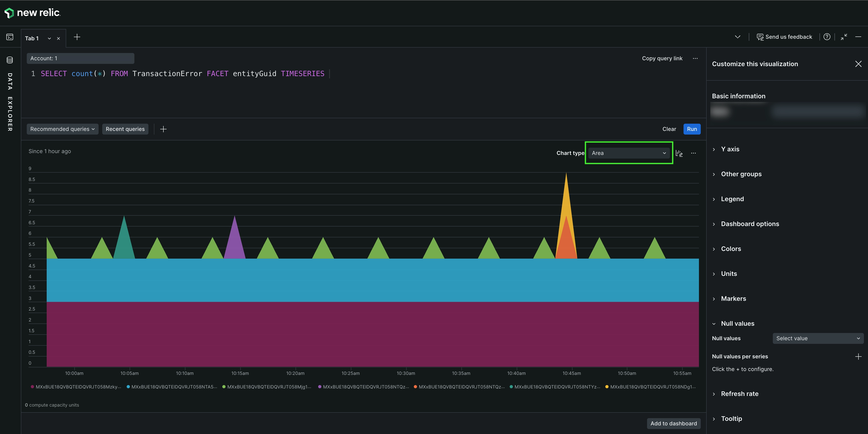This screenshot has height=434, width=868.
Task: Open the Area chart type dropdown
Action: tap(628, 153)
